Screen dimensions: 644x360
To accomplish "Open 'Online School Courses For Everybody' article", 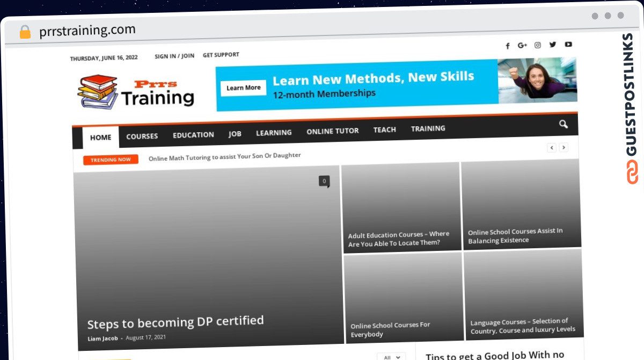I will 390,329.
